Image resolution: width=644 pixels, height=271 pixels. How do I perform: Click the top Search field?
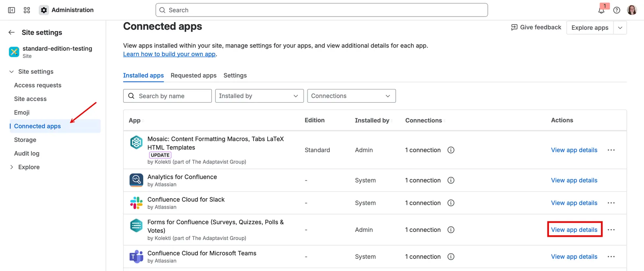322,10
